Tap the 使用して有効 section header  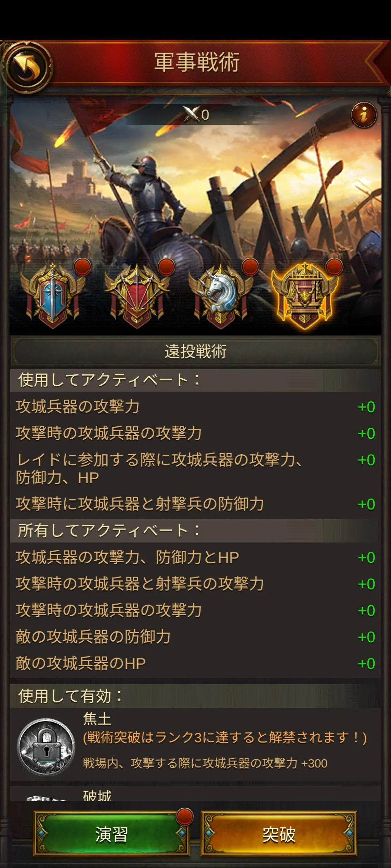pyautogui.click(x=195, y=696)
